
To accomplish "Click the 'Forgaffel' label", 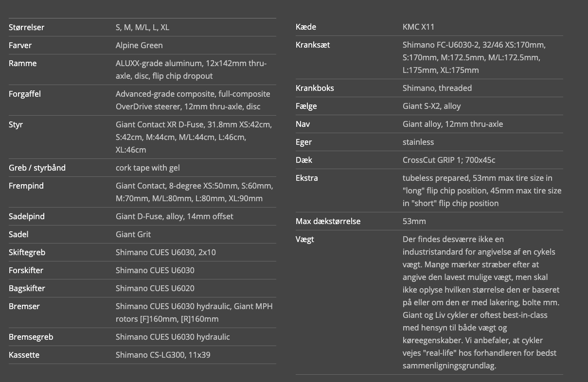I will [x=26, y=94].
